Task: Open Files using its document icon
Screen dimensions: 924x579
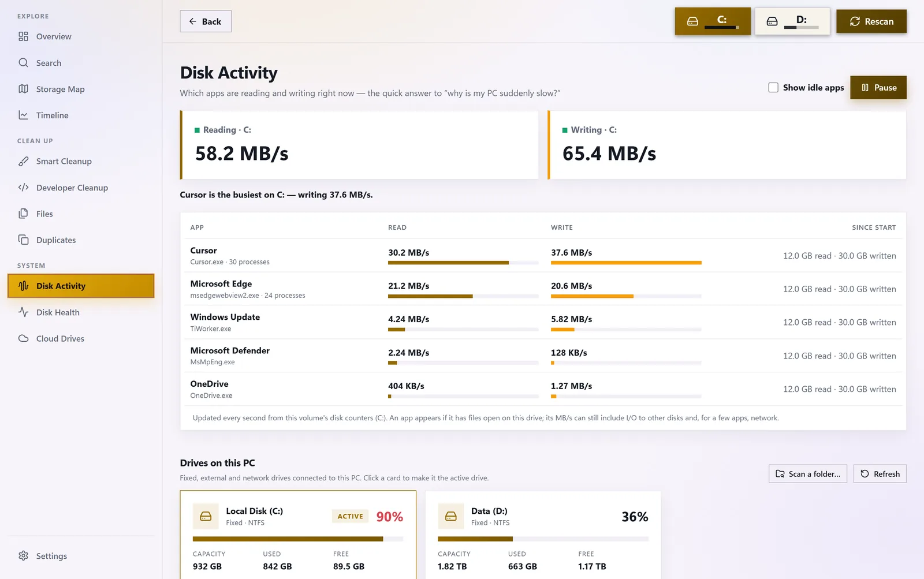Action: (23, 214)
